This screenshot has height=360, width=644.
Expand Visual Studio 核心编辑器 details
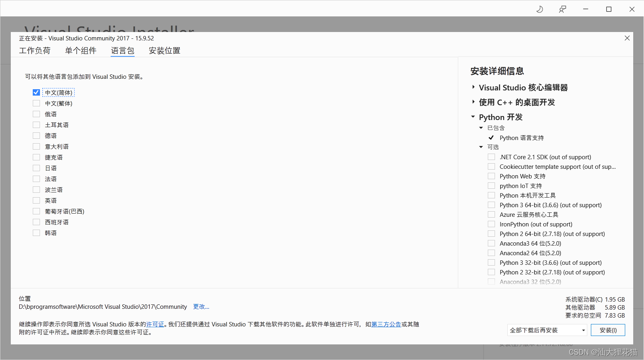[473, 87]
